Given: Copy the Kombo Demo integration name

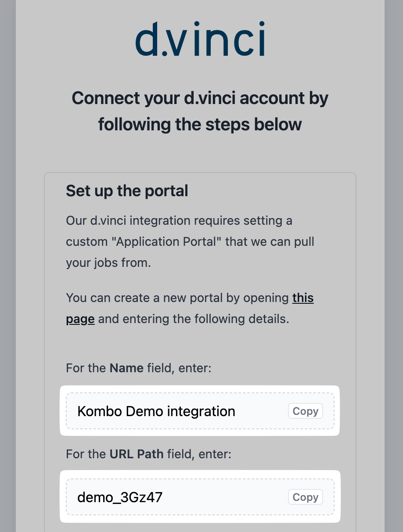Looking at the screenshot, I should tap(306, 411).
